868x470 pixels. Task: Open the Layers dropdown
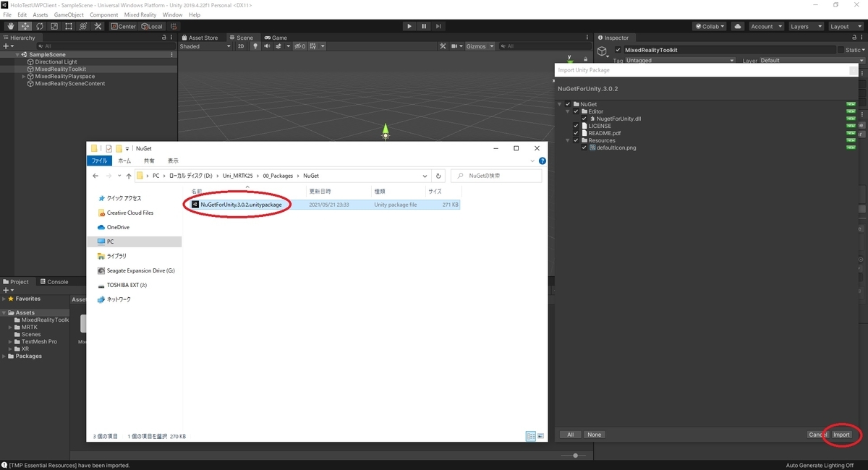point(805,26)
